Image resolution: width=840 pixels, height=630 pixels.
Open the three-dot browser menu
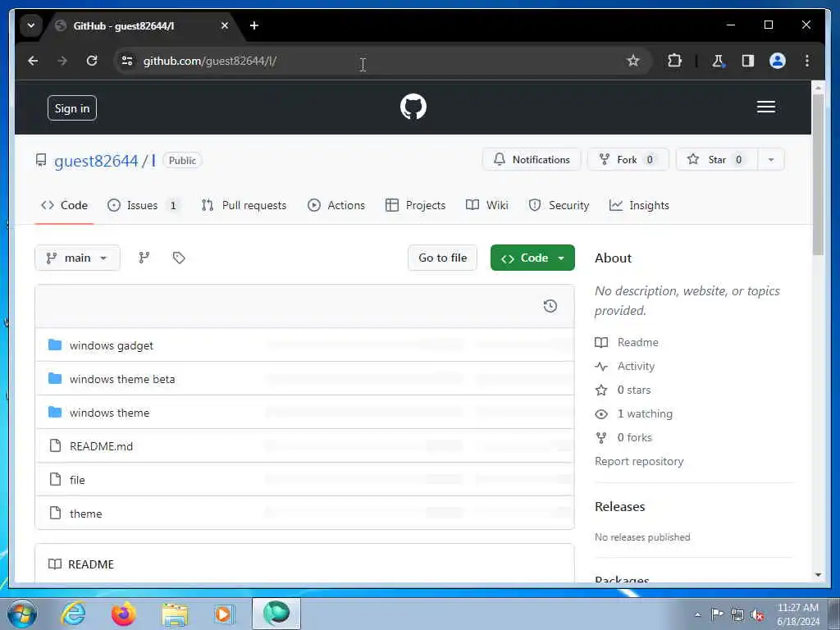click(807, 61)
